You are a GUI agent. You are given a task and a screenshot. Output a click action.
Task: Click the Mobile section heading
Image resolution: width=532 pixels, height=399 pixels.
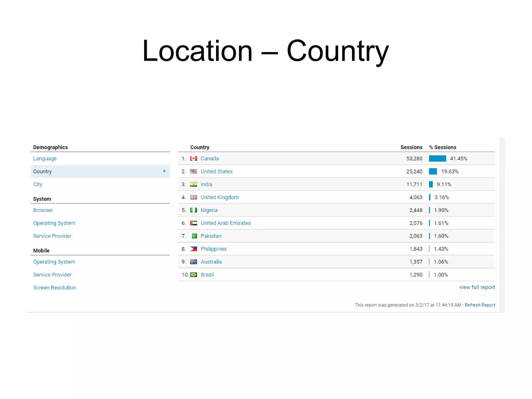click(x=41, y=251)
